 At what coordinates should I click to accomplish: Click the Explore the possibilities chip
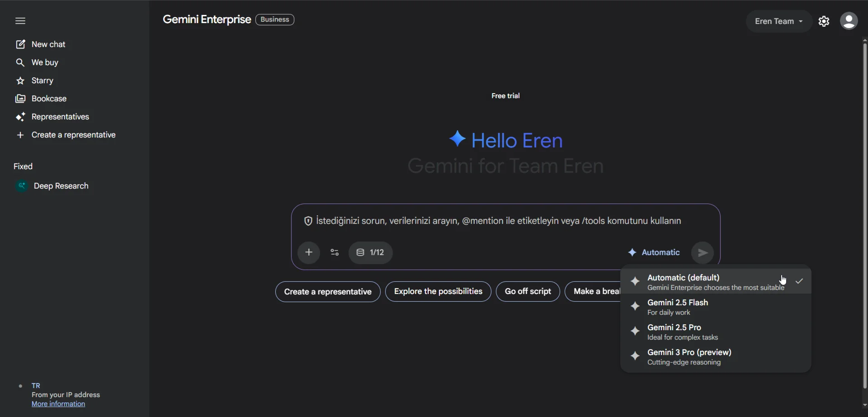pyautogui.click(x=438, y=291)
